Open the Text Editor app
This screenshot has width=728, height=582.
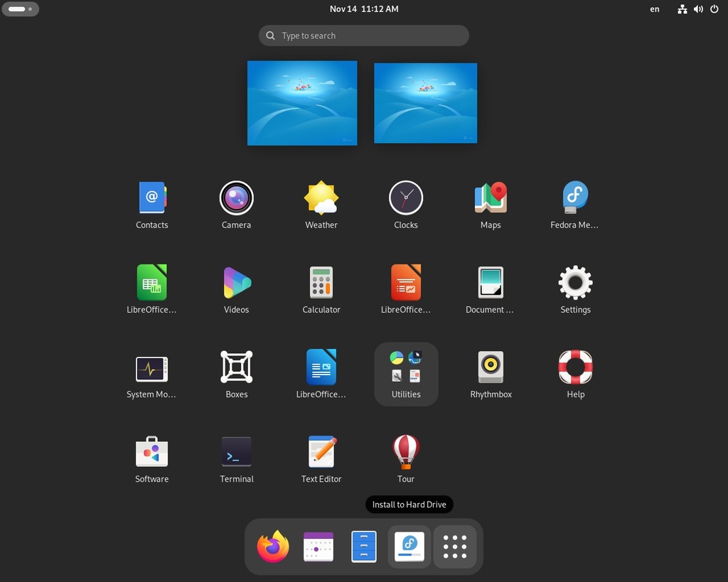click(321, 451)
